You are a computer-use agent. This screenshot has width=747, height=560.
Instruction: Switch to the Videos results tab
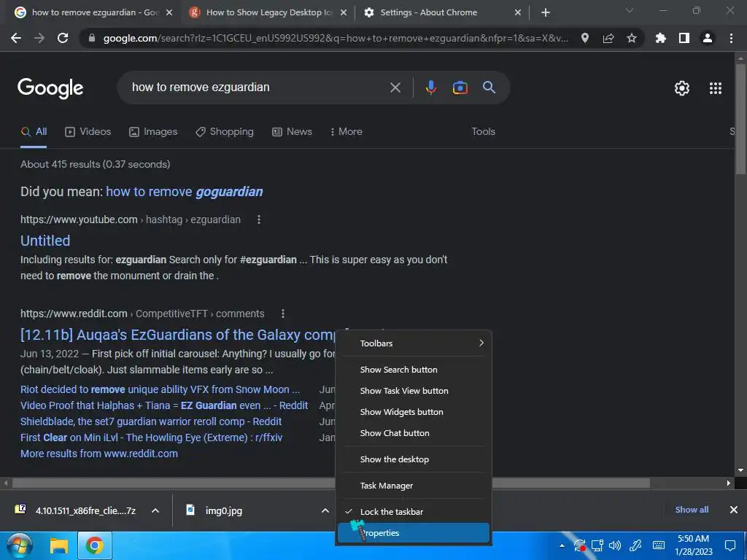coord(88,131)
